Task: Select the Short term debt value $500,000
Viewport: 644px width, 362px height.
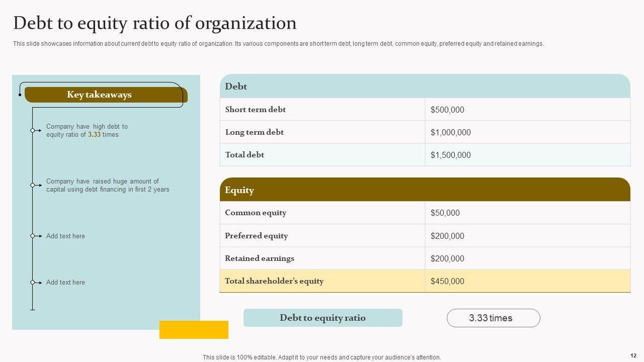Action: [x=447, y=110]
